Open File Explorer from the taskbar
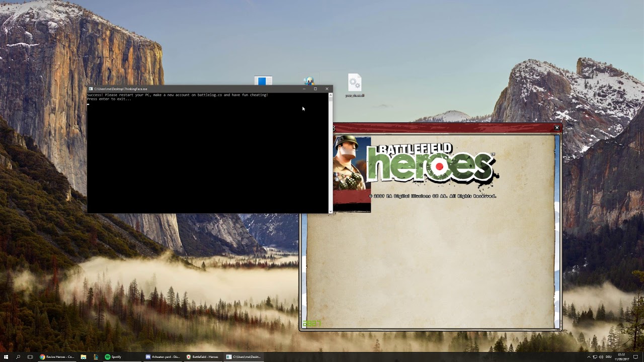The height and width of the screenshot is (362, 644). 84,357
